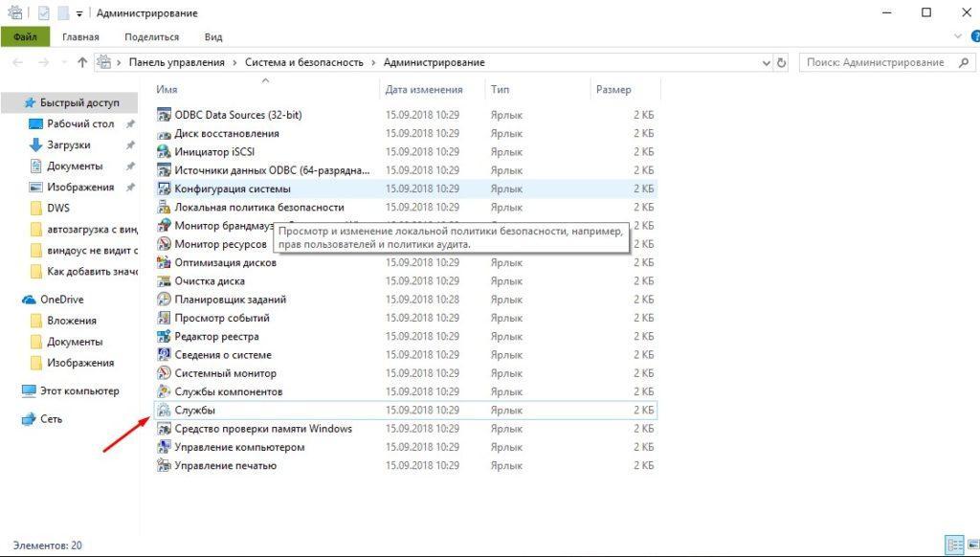The image size is (980, 557).
Task: Open the Как добавить folder in the sidebar
Action: [92, 271]
